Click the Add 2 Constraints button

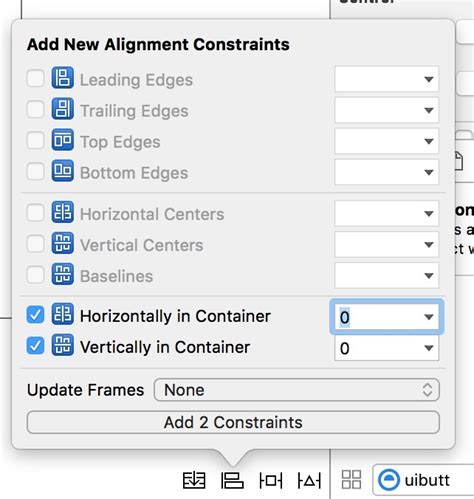tap(233, 422)
